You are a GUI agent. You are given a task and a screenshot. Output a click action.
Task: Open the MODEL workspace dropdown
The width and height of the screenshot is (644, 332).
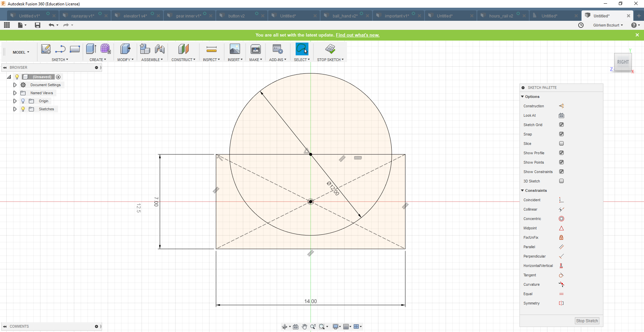click(21, 52)
